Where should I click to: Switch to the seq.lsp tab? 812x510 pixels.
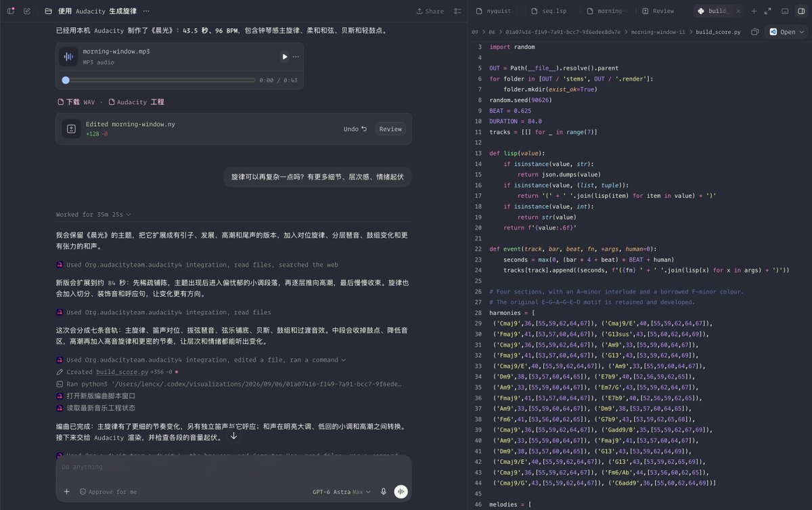pos(549,11)
